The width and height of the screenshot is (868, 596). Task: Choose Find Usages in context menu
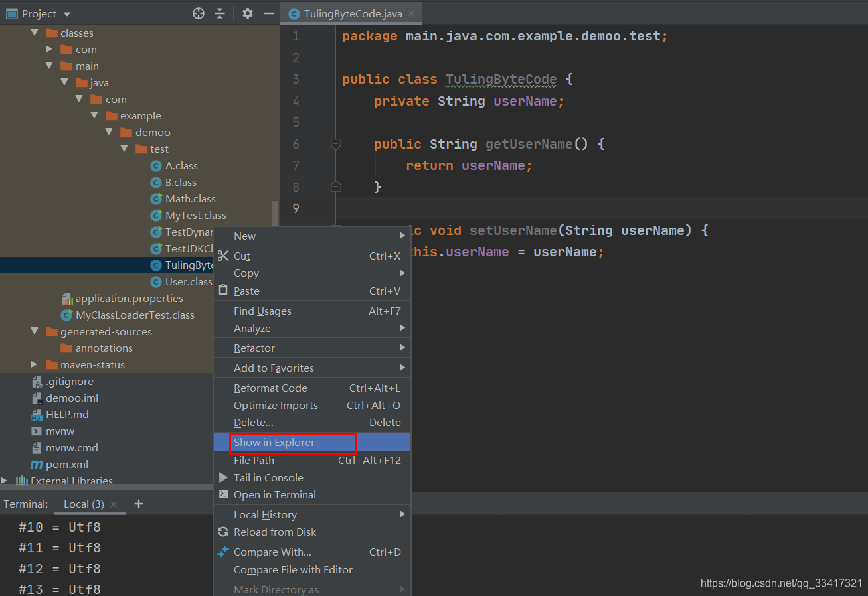coord(312,311)
